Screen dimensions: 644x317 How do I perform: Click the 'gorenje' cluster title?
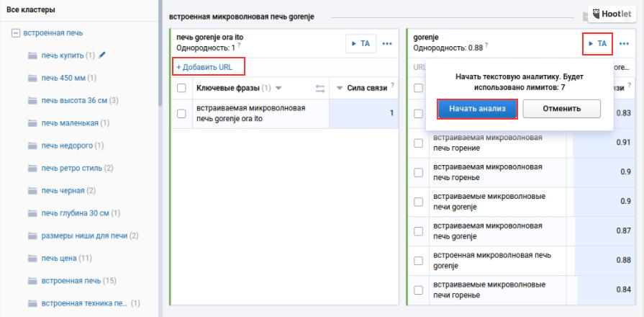(x=426, y=37)
